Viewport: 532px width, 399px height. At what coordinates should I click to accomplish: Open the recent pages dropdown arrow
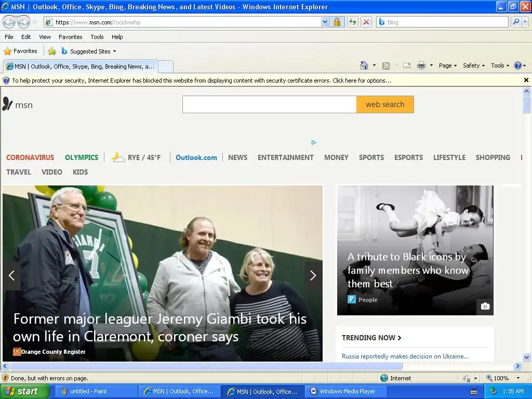35,22
